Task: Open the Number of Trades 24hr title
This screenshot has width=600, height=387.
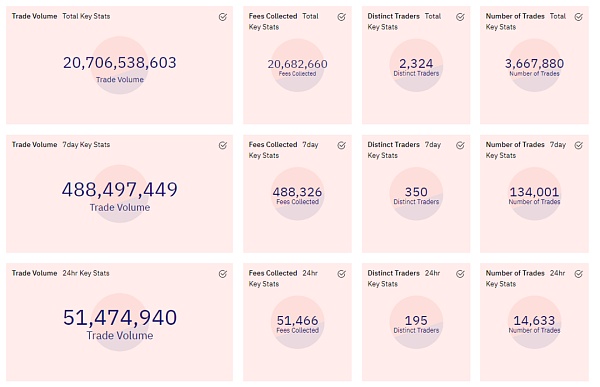Action: tap(525, 278)
